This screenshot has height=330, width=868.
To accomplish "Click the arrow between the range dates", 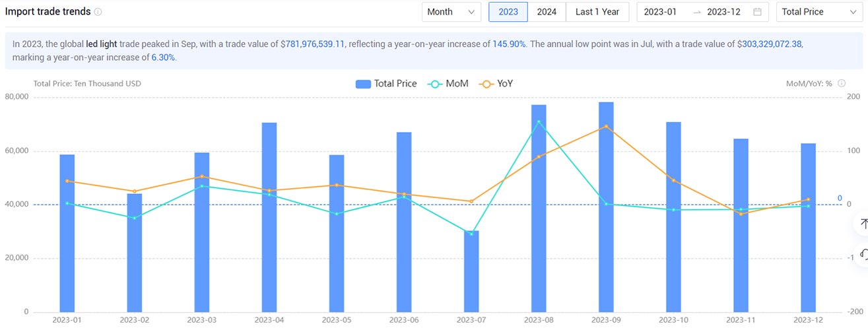I will (697, 12).
